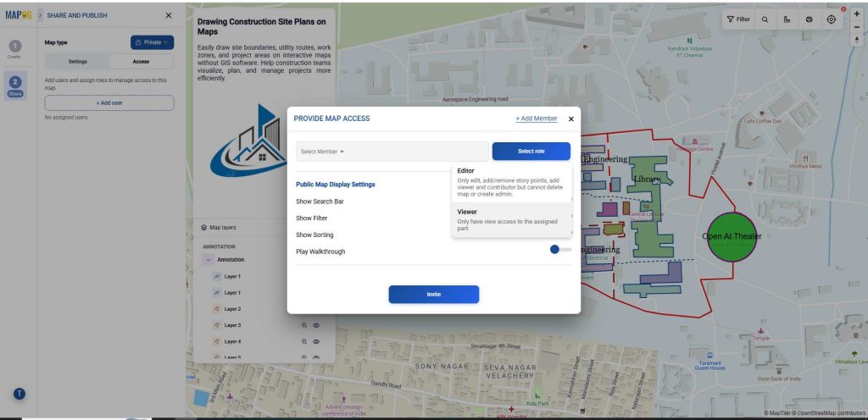868x420 pixels.
Task: Hide Layer 4 with its eye icon
Action: coord(316,341)
